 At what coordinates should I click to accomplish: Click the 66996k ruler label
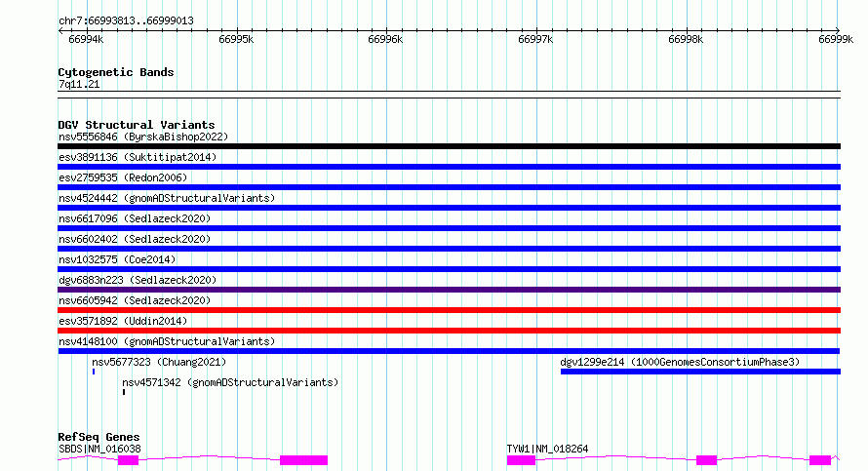point(385,39)
